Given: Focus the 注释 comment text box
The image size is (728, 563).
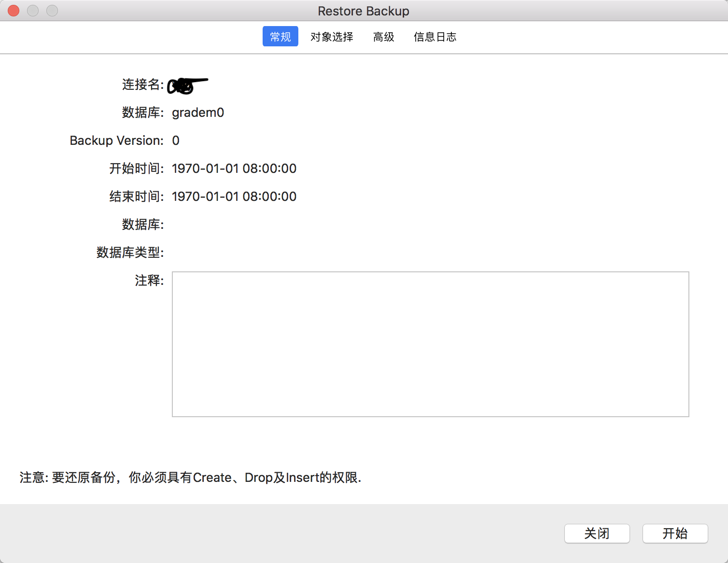Looking at the screenshot, I should (430, 344).
